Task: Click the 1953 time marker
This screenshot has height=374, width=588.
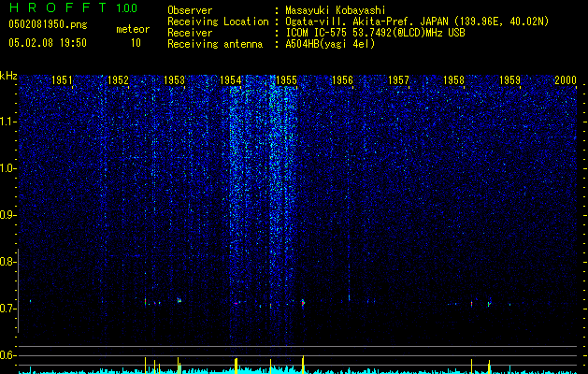Action: [175, 80]
